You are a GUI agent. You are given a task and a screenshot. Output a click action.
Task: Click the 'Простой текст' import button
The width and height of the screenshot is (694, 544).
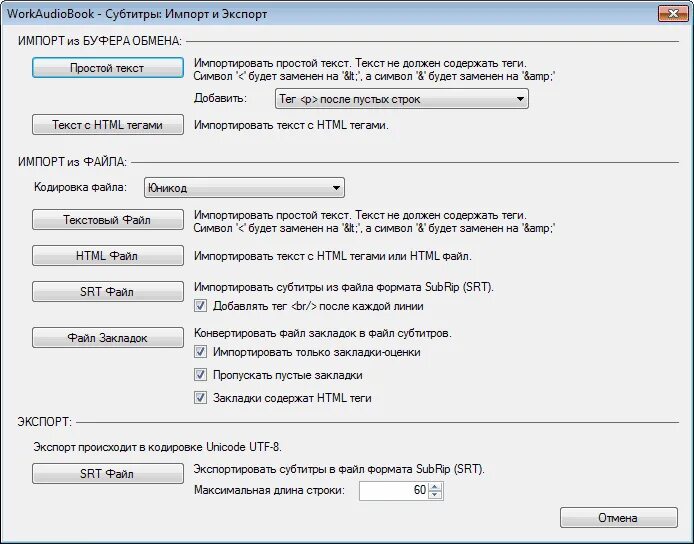coord(108,68)
